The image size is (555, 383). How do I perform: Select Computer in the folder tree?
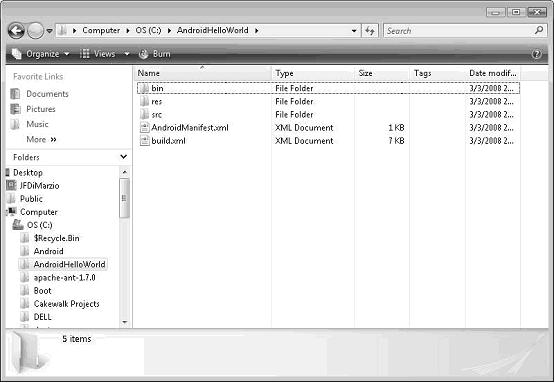[x=39, y=212]
